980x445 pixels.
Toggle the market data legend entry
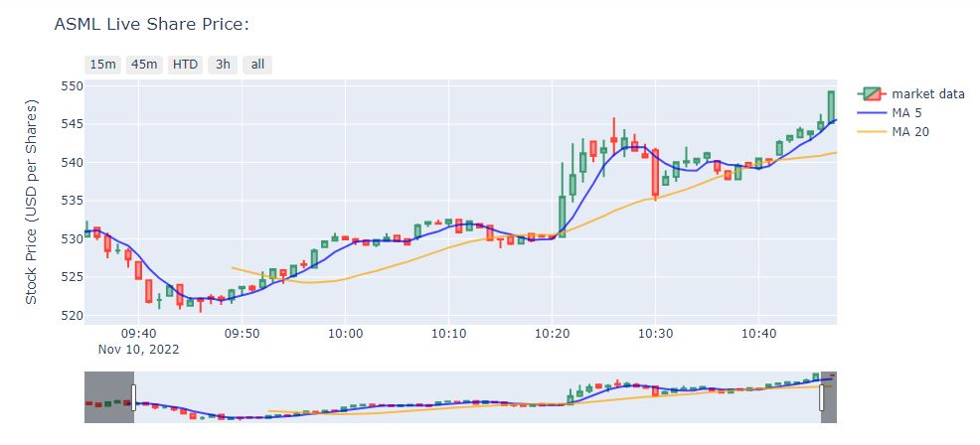pyautogui.click(x=911, y=94)
